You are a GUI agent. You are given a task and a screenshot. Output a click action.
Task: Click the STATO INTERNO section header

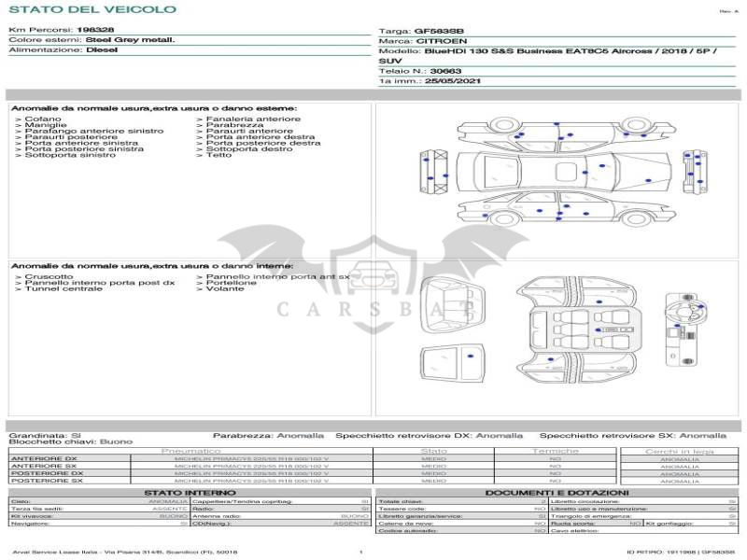(190, 492)
